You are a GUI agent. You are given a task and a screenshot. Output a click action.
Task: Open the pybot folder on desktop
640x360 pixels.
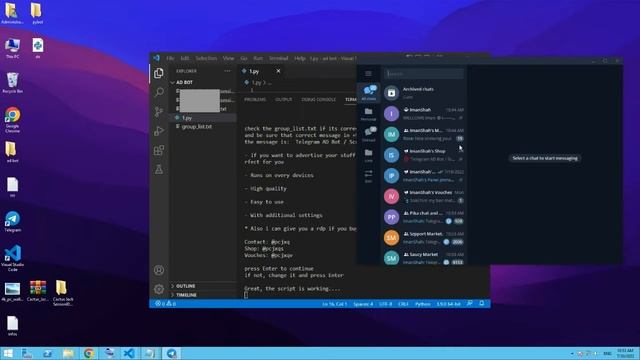point(37,13)
